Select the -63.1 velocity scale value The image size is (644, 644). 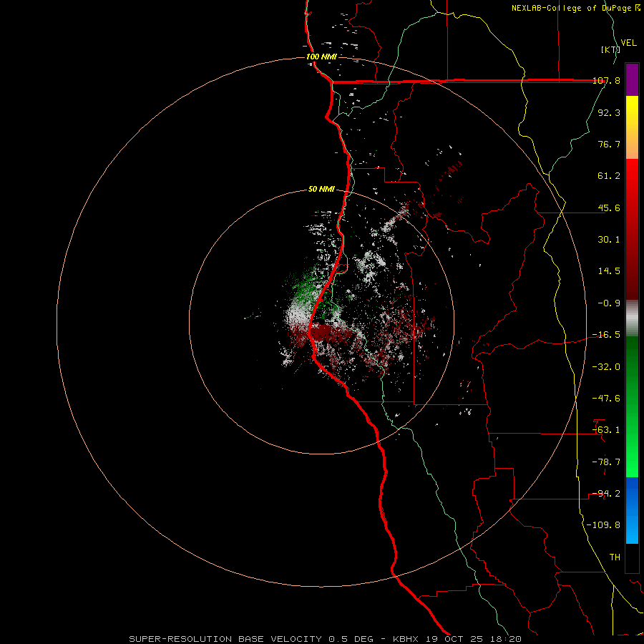(606, 430)
